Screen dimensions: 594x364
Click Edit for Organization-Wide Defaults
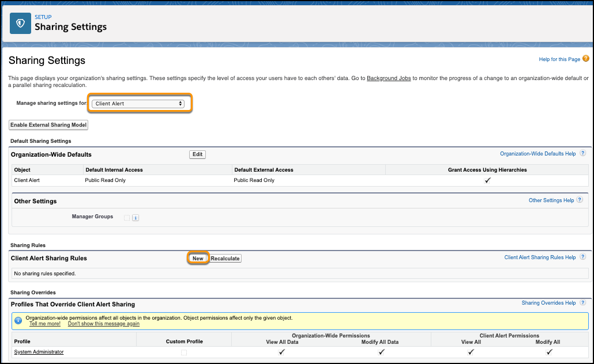197,154
